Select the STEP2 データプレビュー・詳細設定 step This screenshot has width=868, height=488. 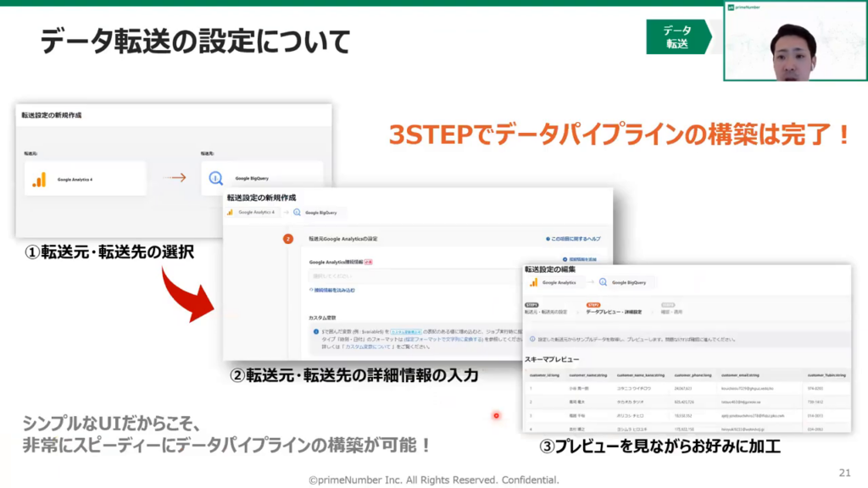tap(614, 309)
